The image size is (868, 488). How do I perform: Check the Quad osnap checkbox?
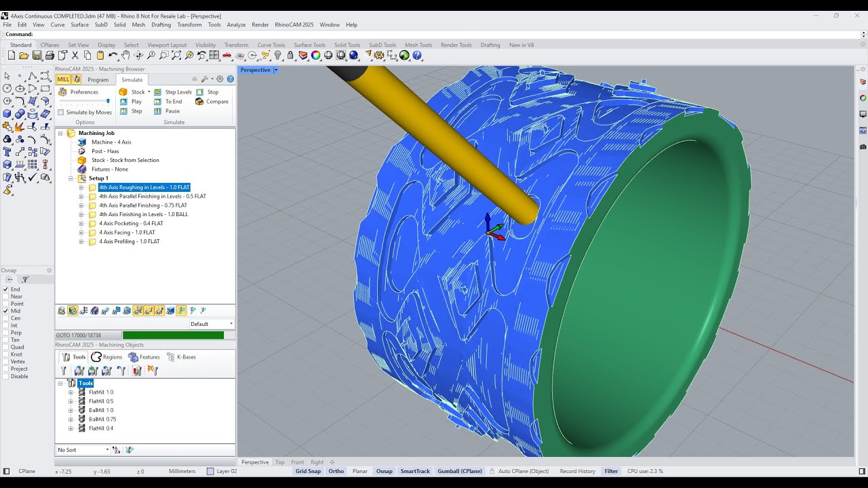coord(6,347)
